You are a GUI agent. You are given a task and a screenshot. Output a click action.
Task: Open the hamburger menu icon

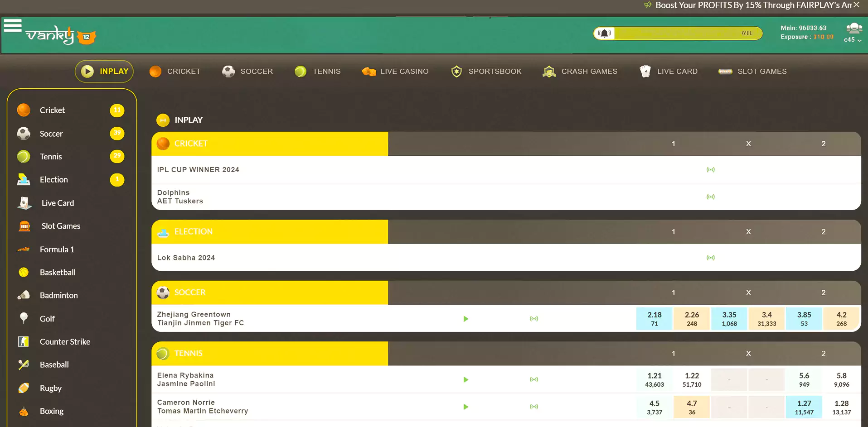(13, 26)
